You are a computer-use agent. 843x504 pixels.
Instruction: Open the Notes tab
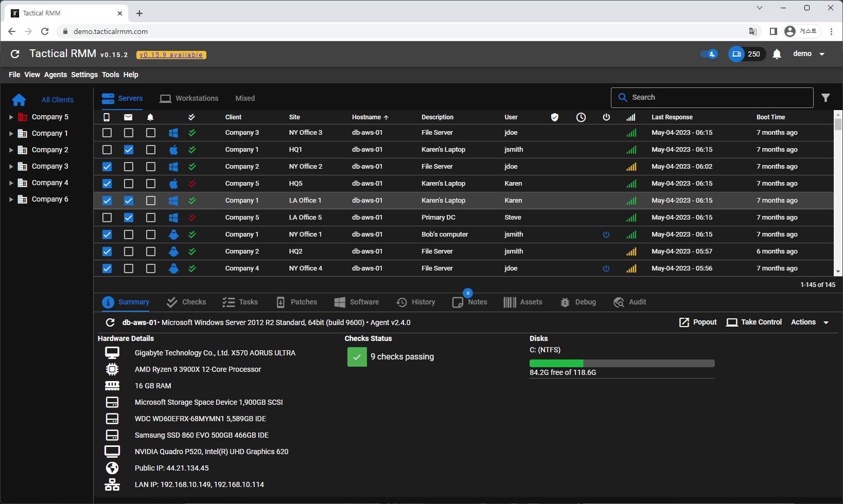click(x=470, y=302)
